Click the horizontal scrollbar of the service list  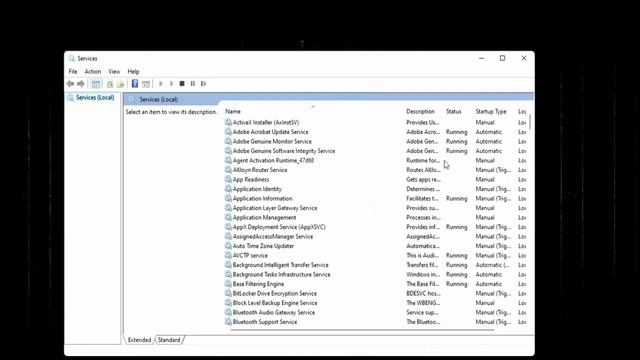[362, 330]
